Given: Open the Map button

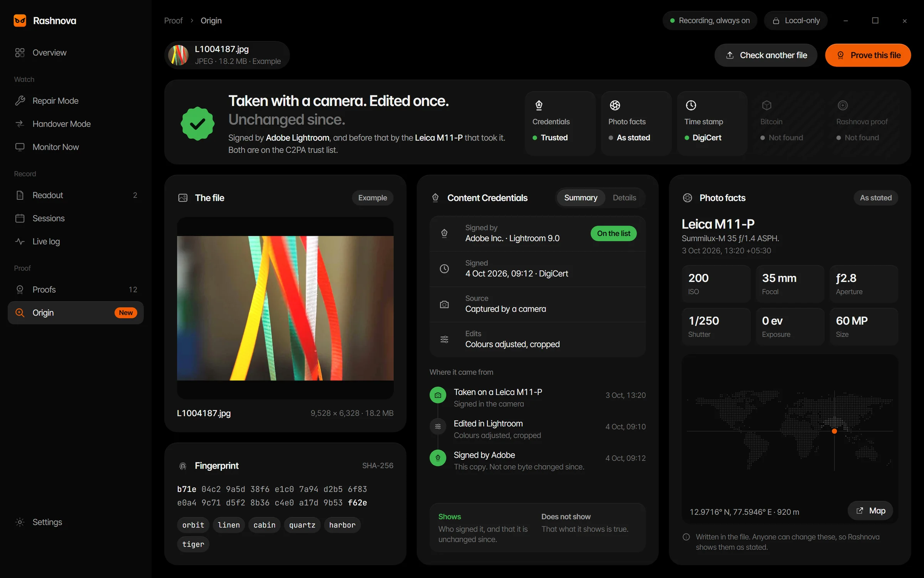Looking at the screenshot, I should (x=870, y=511).
